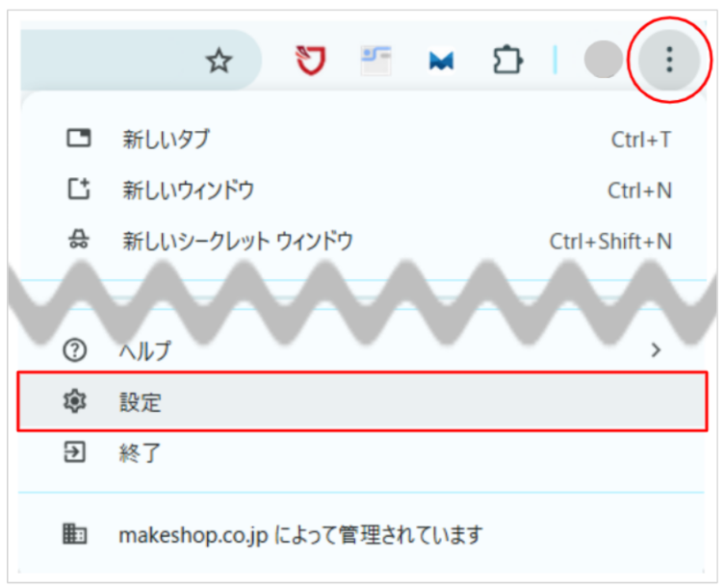Viewport: 725px width, 588px height.
Task: Click the blue M extension icon
Action: coord(441,61)
